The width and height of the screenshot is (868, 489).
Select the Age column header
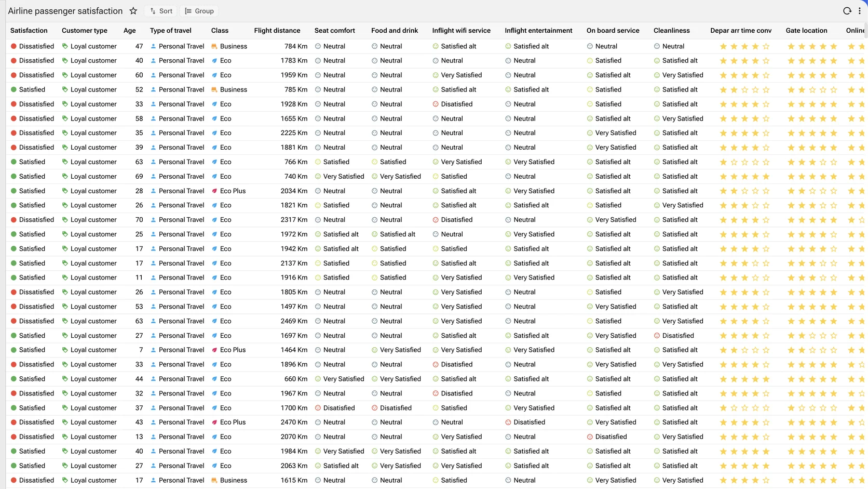coord(130,31)
